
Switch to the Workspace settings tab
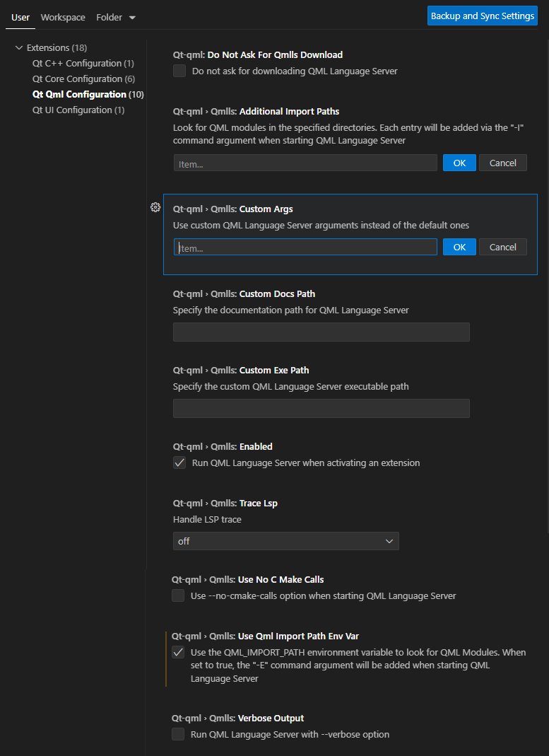click(x=62, y=17)
